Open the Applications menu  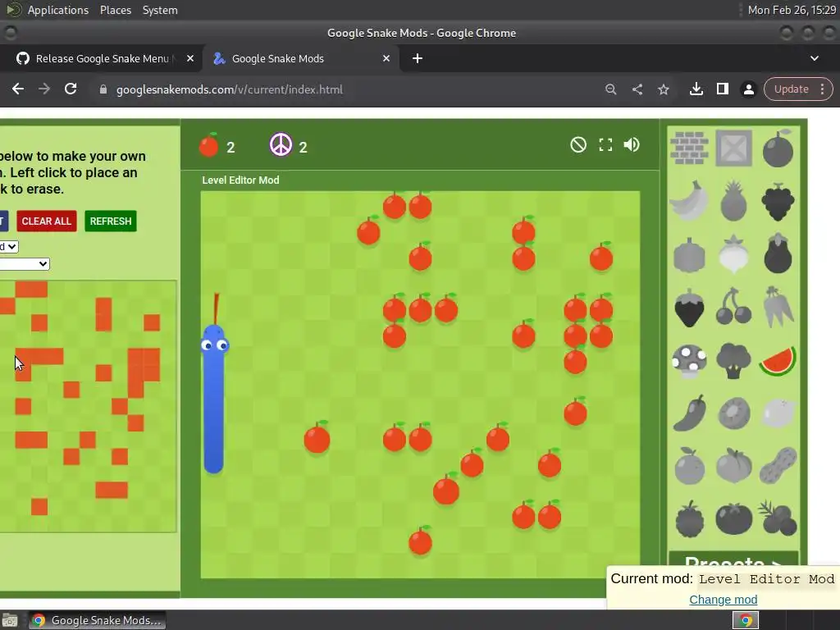click(58, 10)
